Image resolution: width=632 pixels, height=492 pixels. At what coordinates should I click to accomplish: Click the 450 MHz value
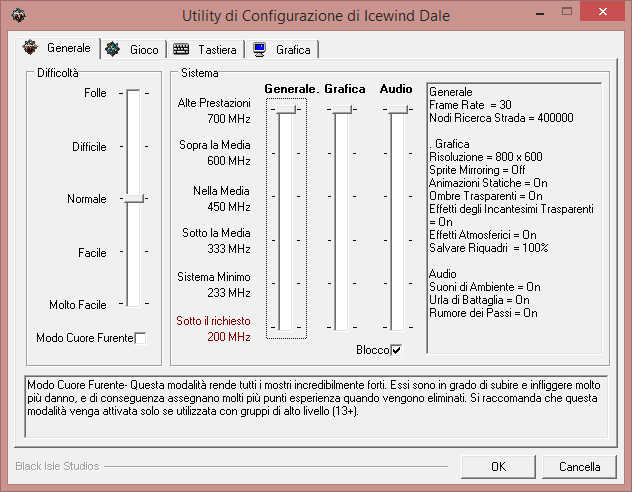[229, 207]
